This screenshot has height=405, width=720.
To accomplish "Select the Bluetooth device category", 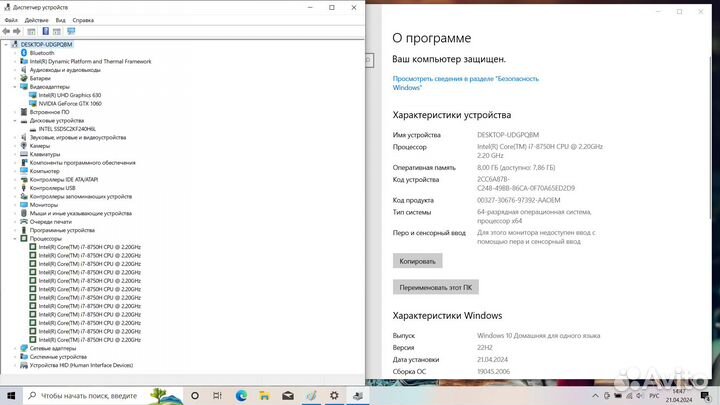I will click(x=42, y=53).
